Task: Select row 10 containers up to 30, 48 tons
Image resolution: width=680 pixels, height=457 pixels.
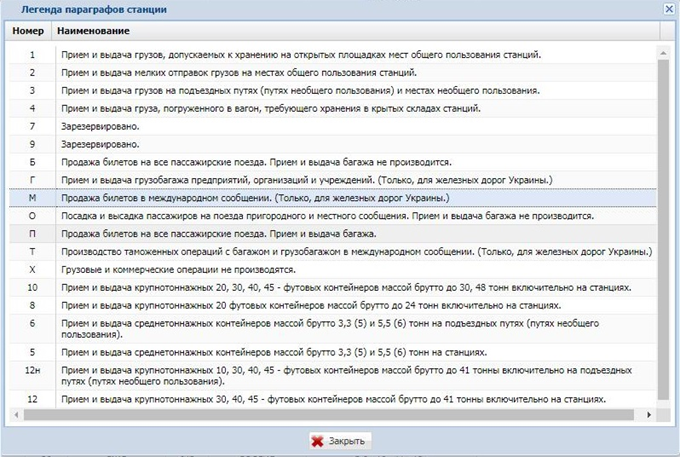Action: 333,287
